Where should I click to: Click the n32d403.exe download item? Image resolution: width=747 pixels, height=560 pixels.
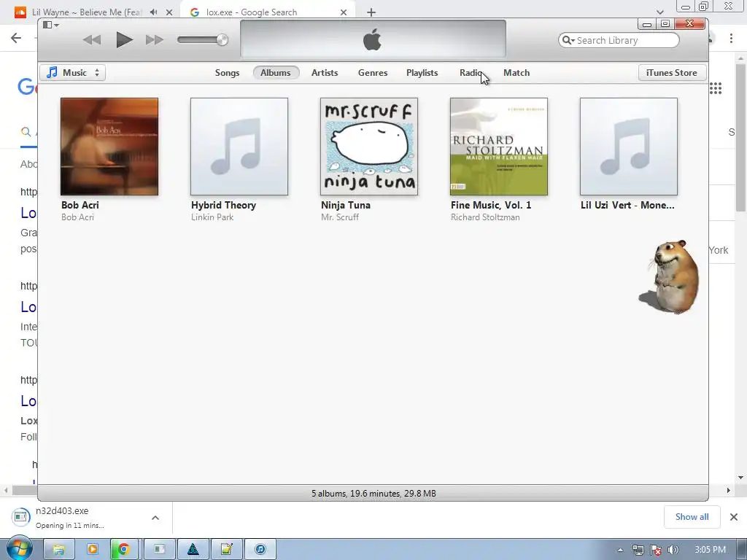click(x=71, y=517)
